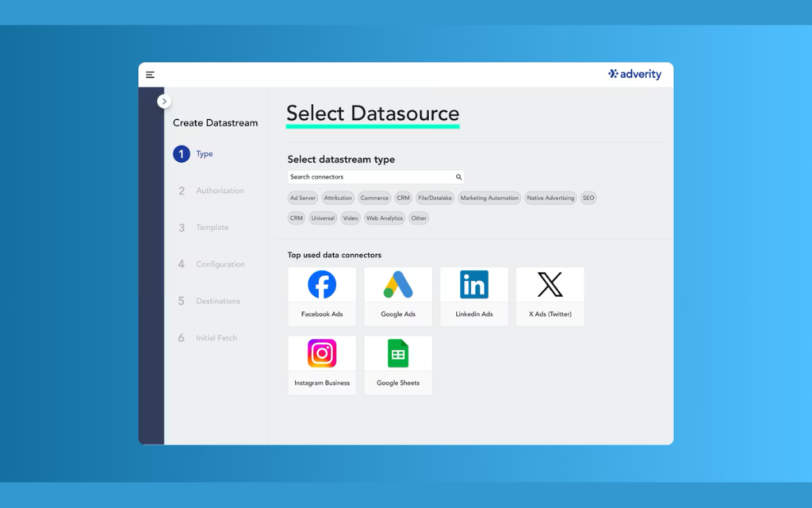Open the hamburger menu icon
Viewport: 812px width, 508px height.
click(x=150, y=75)
